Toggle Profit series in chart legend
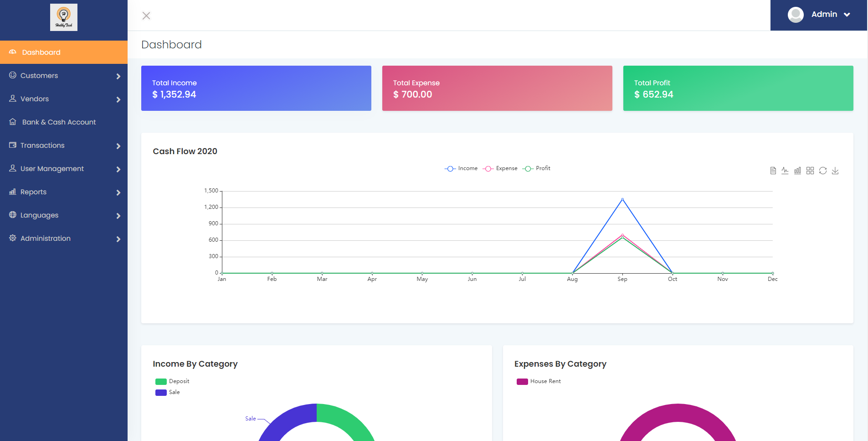 [536, 168]
